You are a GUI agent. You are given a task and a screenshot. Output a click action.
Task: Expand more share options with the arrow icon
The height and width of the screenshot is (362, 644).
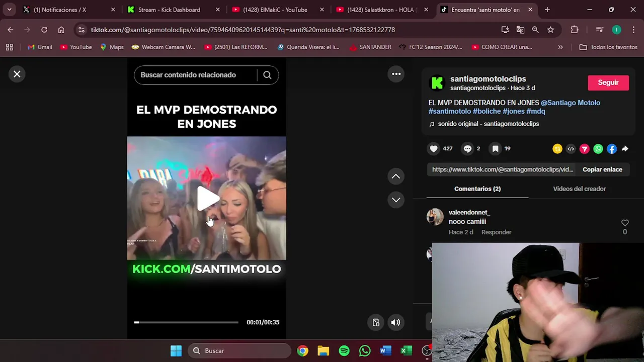625,149
